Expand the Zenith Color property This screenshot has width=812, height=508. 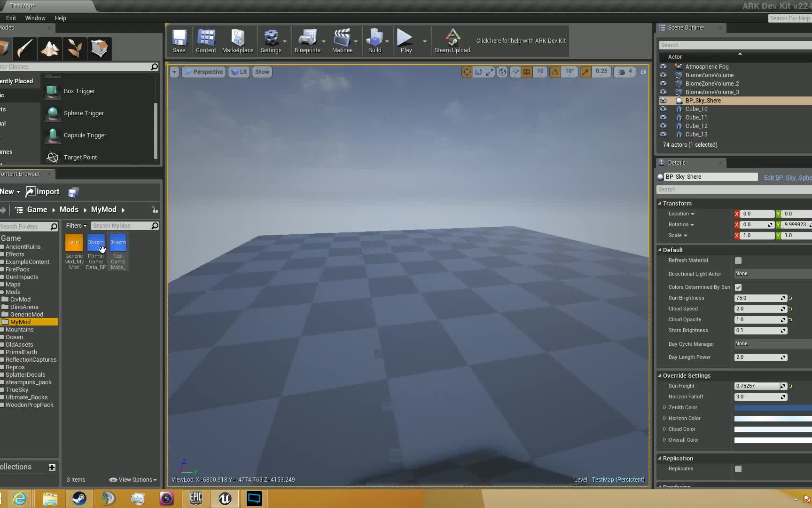pyautogui.click(x=664, y=408)
